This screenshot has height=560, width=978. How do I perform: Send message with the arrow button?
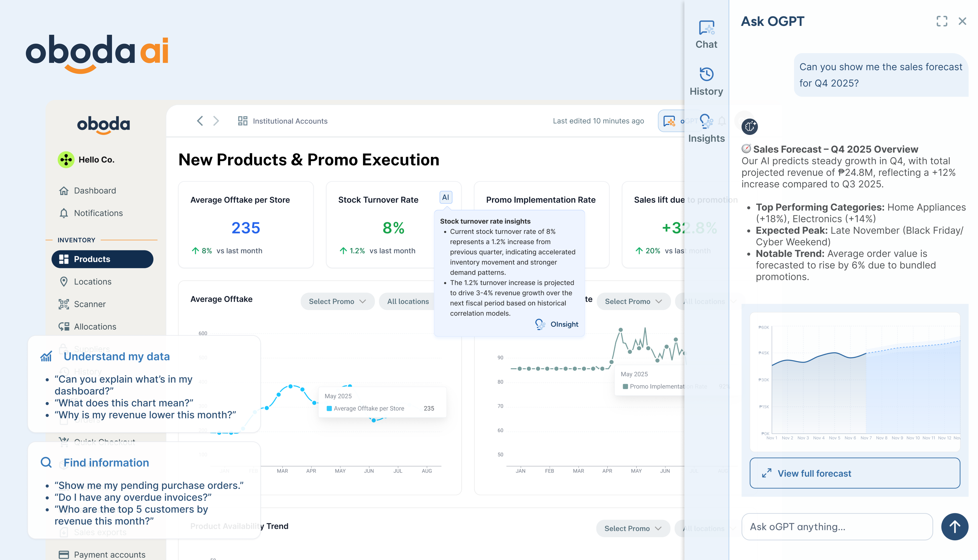coord(955,527)
